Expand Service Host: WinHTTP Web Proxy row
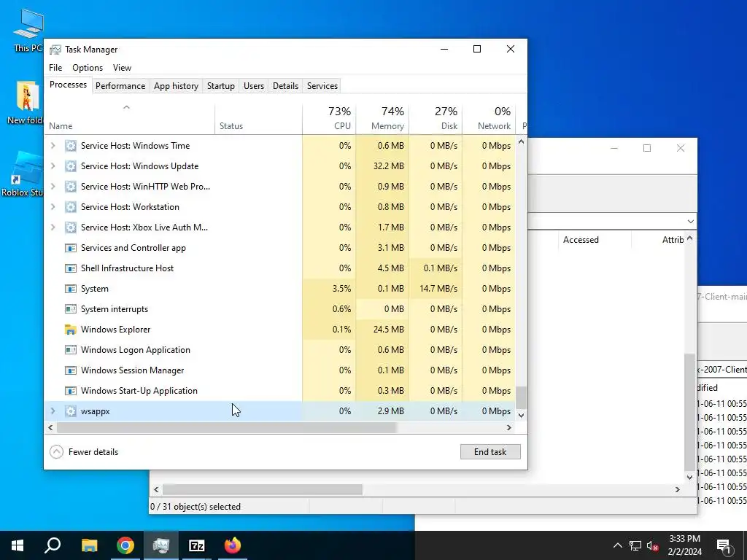The image size is (747, 560). (53, 187)
